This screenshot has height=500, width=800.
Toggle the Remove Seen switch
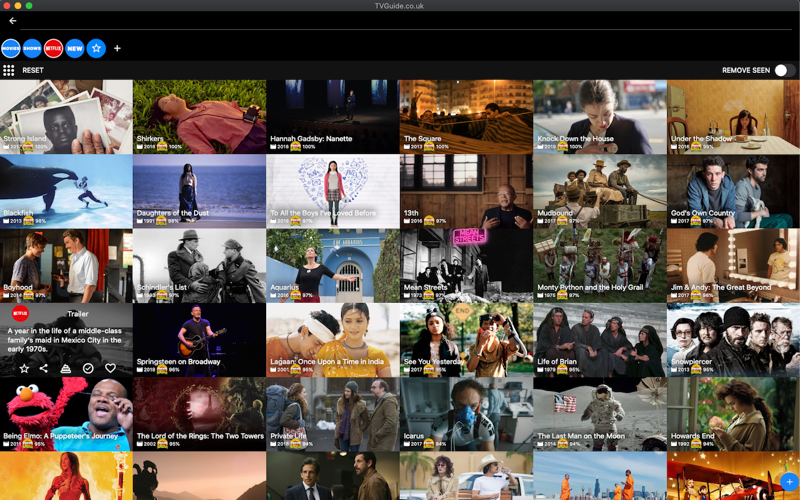coord(785,70)
